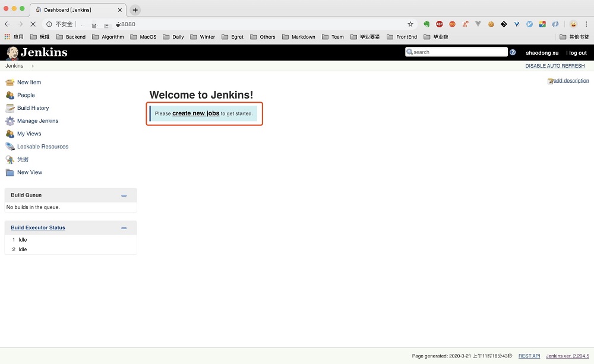Open the REST API link
The image size is (594, 364).
tap(529, 356)
